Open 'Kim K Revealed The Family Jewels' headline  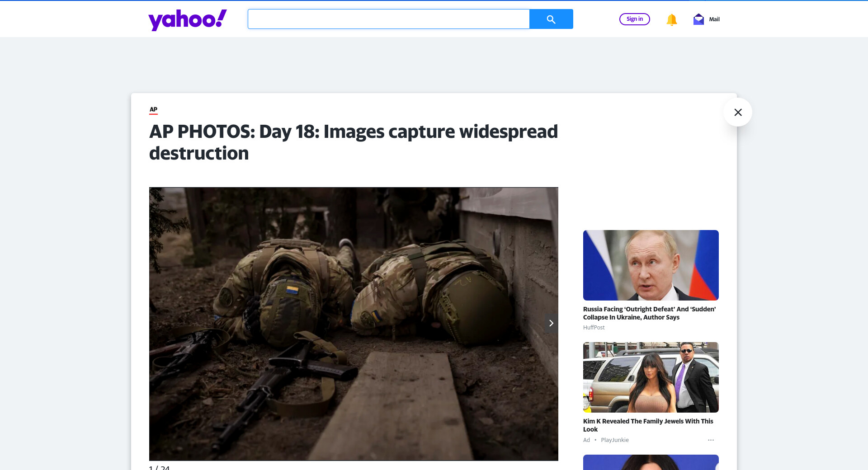pyautogui.click(x=648, y=425)
